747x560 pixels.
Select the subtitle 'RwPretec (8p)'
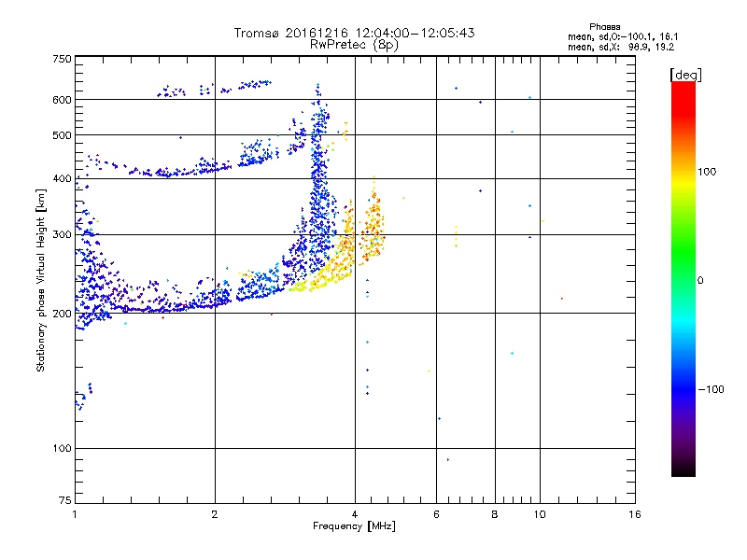354,45
